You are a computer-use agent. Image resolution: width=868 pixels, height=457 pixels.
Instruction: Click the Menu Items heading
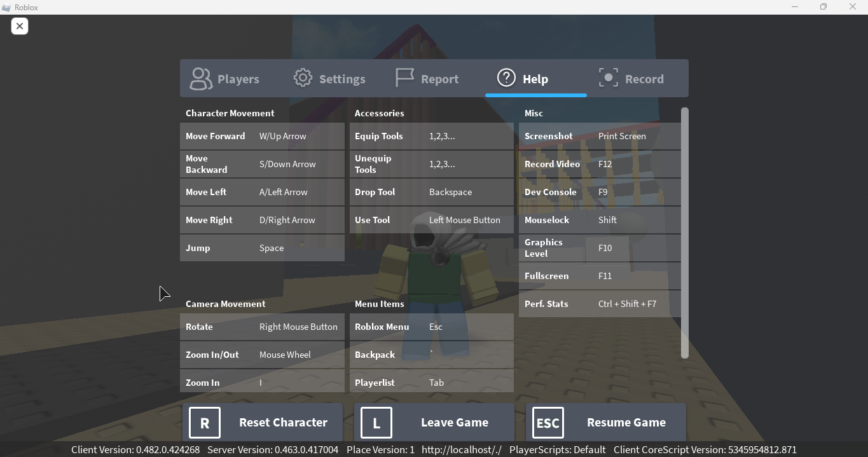(380, 304)
